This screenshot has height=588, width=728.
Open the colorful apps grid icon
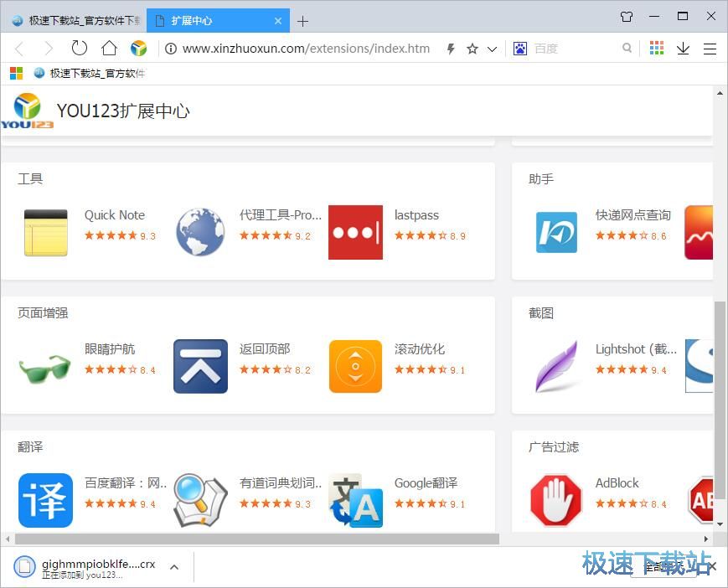pyautogui.click(x=657, y=48)
